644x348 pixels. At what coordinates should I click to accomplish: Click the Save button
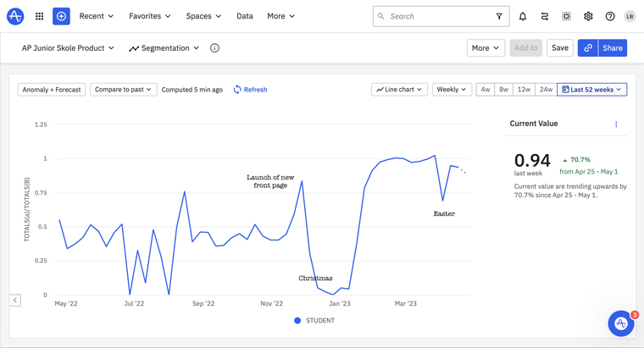560,48
